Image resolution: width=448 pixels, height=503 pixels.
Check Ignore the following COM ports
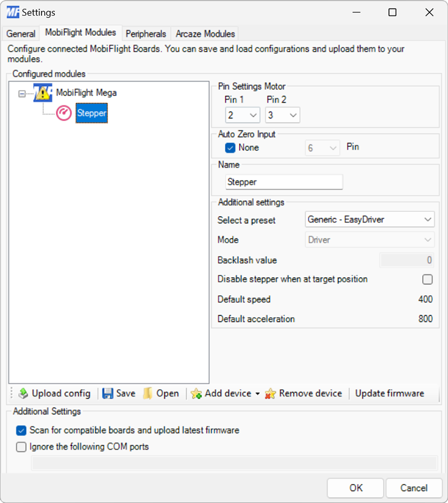click(x=21, y=447)
